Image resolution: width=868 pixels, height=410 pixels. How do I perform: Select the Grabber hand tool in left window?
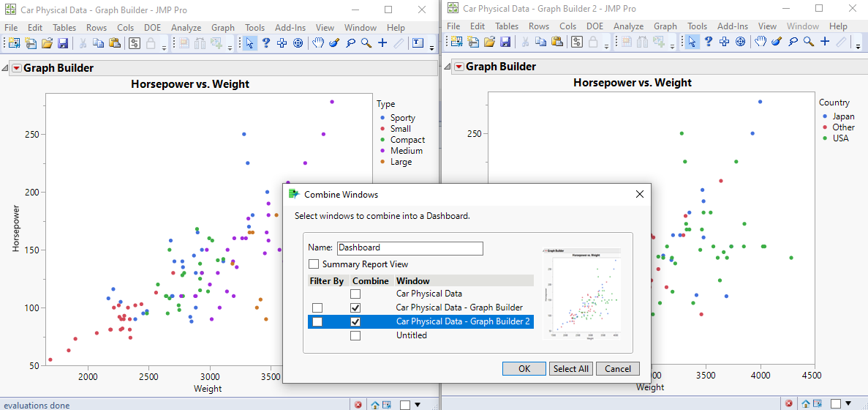click(x=318, y=43)
